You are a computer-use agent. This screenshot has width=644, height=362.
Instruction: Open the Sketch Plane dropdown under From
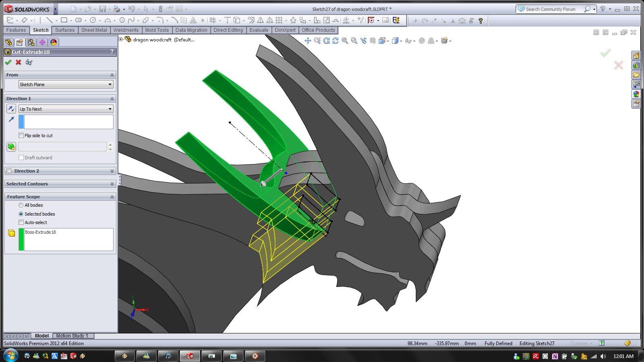click(x=66, y=84)
